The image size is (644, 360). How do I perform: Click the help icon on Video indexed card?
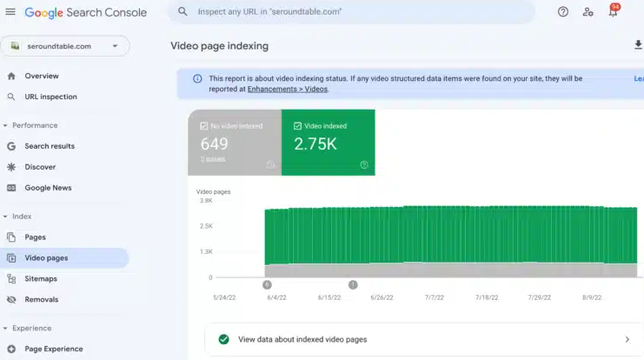364,164
